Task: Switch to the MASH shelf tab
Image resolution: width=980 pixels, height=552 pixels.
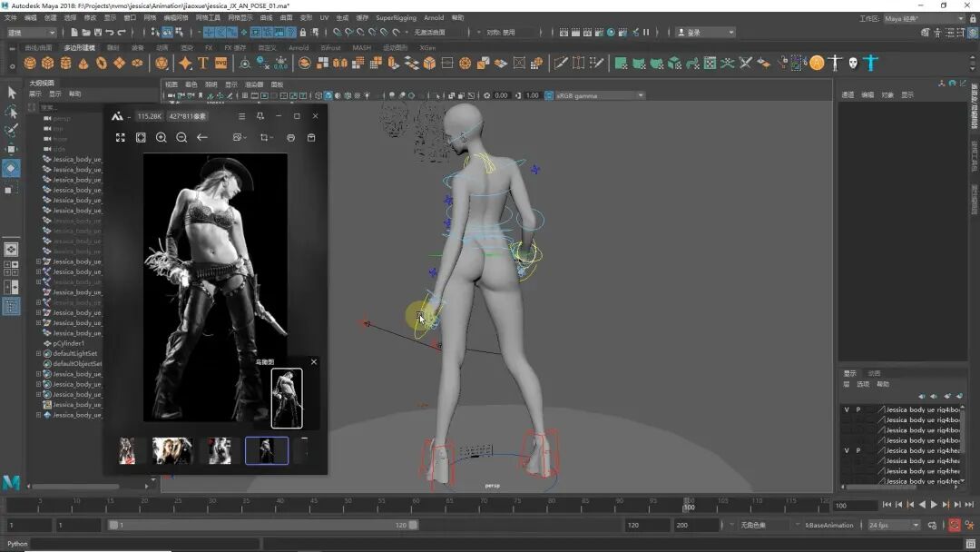Action: [x=361, y=48]
